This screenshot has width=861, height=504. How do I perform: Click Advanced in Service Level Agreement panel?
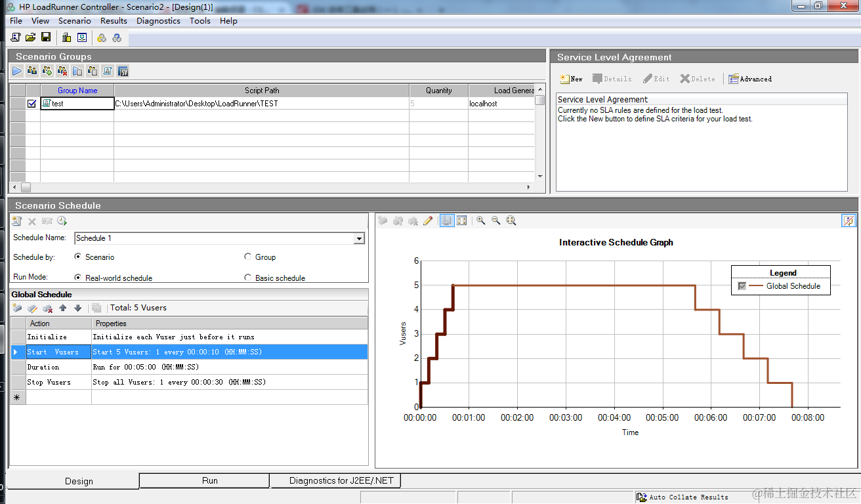750,79
